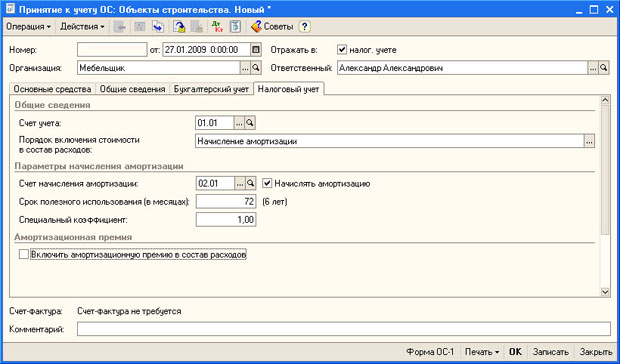This screenshot has height=364, width=620.
Task: Click vertical scrollbar thumb in panel
Action: pos(605,170)
